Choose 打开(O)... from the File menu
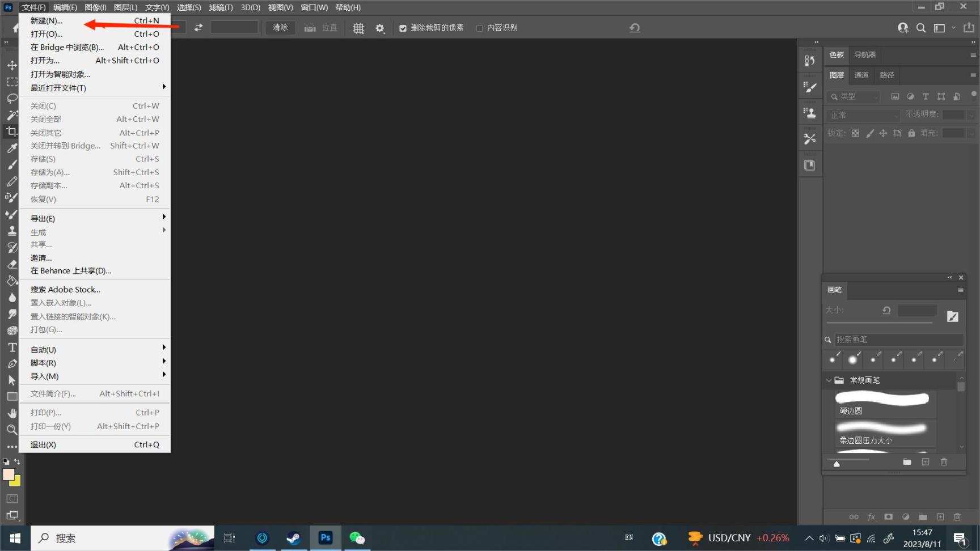Image resolution: width=980 pixels, height=551 pixels. (95, 33)
